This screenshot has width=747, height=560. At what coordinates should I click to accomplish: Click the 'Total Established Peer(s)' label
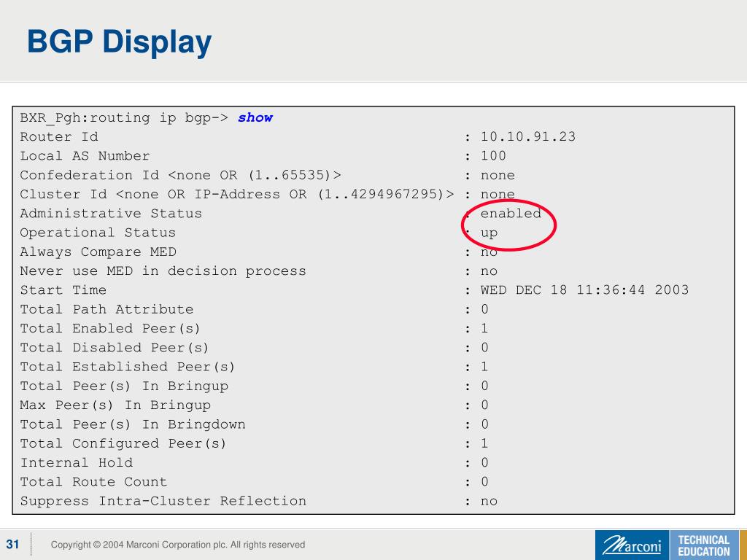tap(127, 367)
